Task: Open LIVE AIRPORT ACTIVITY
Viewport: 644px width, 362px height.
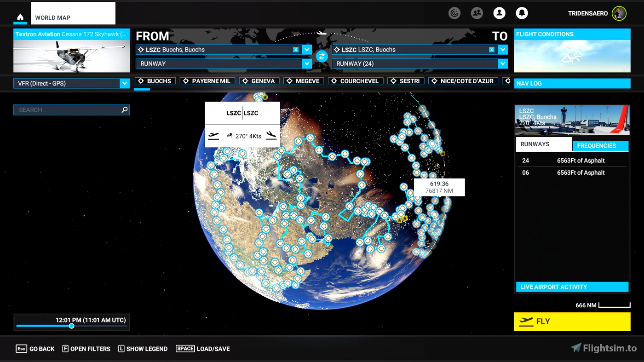Action: pyautogui.click(x=572, y=287)
